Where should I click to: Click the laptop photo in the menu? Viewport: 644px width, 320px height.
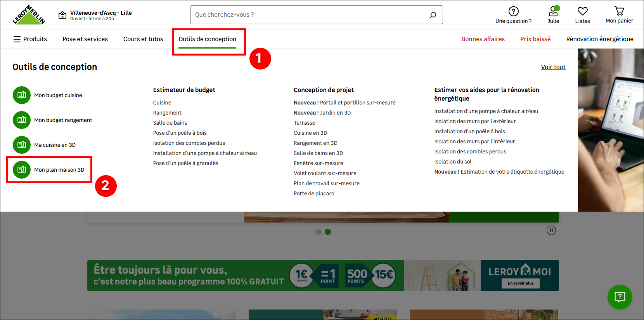pos(611,130)
